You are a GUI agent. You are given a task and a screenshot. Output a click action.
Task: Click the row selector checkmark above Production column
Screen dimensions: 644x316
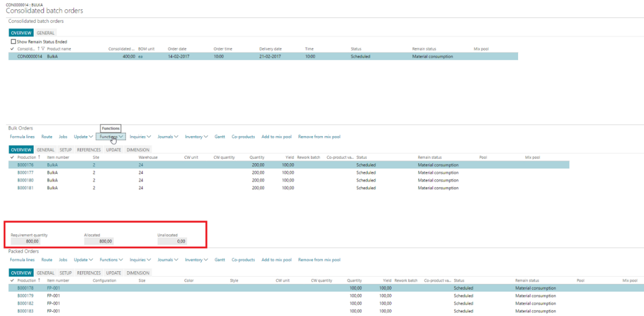click(12, 157)
